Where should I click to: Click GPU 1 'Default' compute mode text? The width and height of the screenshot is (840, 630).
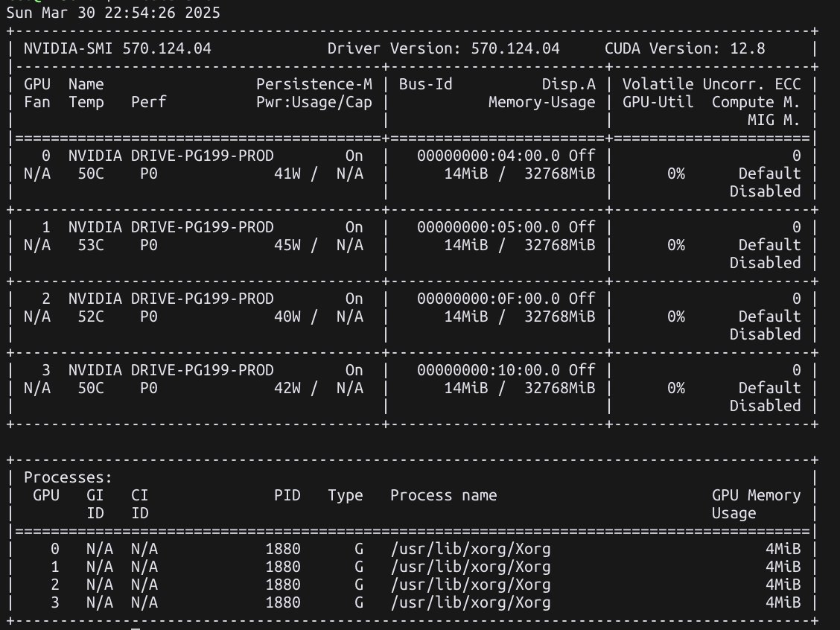[x=769, y=245]
